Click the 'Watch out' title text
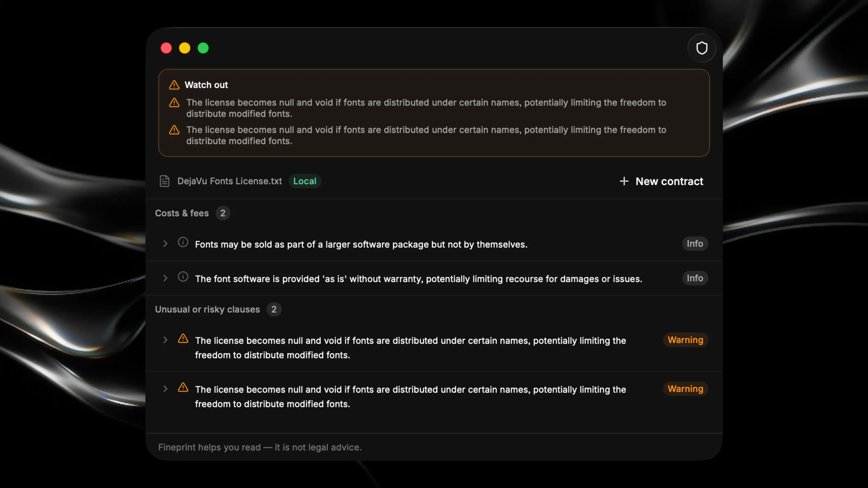The width and height of the screenshot is (868, 488). 206,85
